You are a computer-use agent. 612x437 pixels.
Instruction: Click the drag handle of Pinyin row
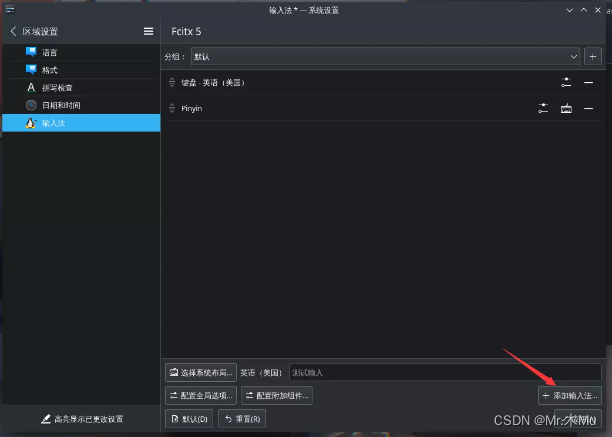tap(172, 108)
